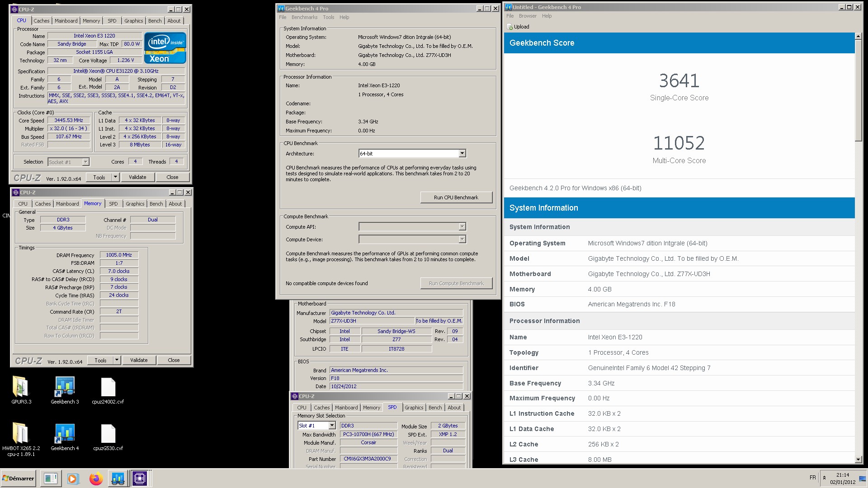
Task: Open the HWBOT X265 2.2 folder icon
Action: [21, 433]
